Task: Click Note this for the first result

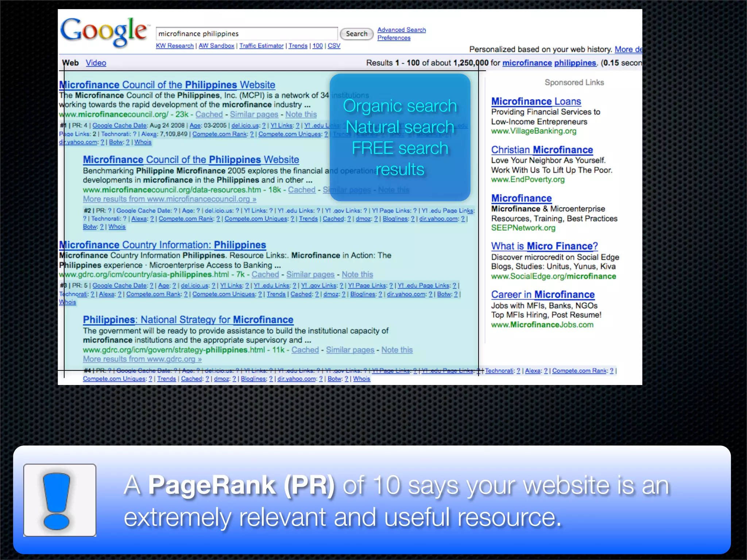Action: pos(301,114)
